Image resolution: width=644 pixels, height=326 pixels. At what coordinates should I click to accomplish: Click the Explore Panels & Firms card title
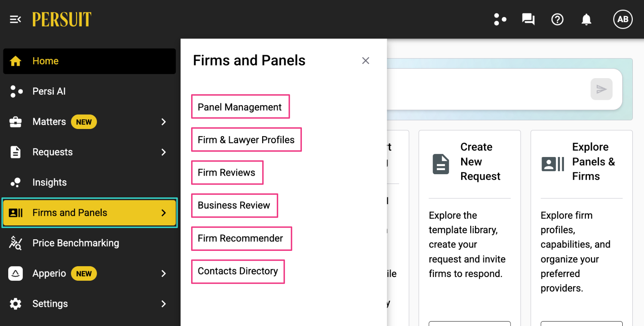[x=594, y=162]
